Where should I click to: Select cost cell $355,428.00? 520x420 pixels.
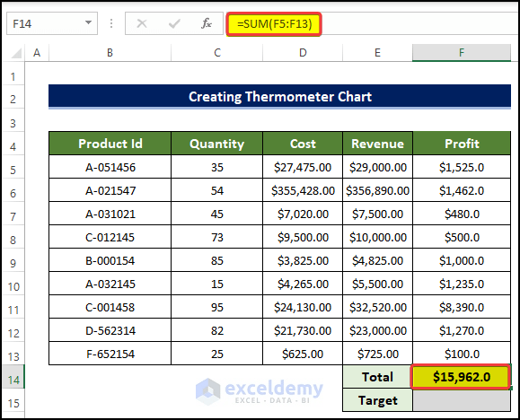[303, 190]
